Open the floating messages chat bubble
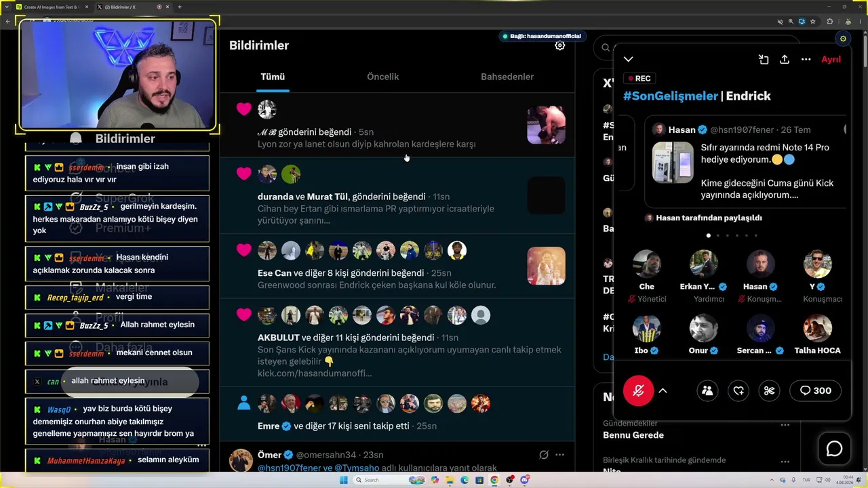The image size is (868, 488). click(x=834, y=449)
